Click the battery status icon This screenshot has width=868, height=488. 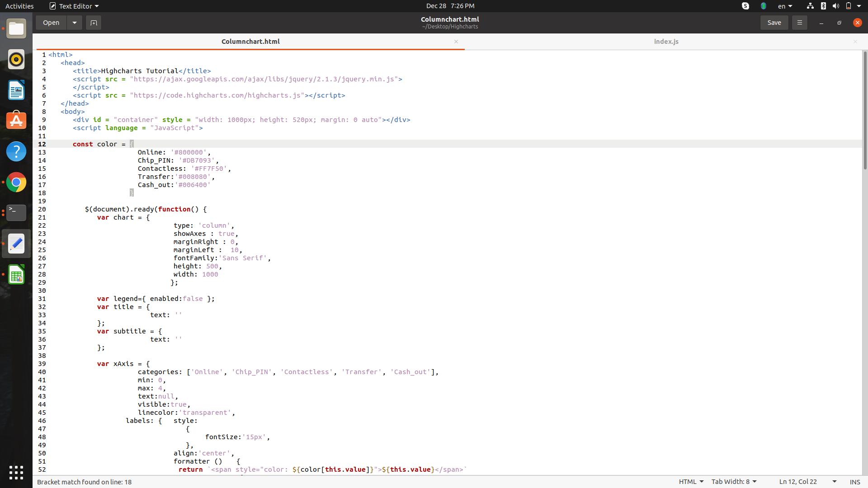click(x=849, y=6)
